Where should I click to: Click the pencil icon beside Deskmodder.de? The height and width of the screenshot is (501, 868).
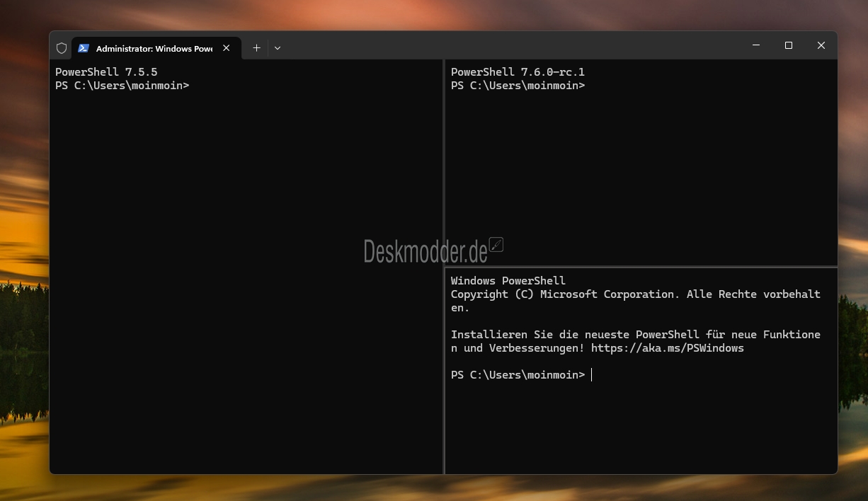(496, 244)
